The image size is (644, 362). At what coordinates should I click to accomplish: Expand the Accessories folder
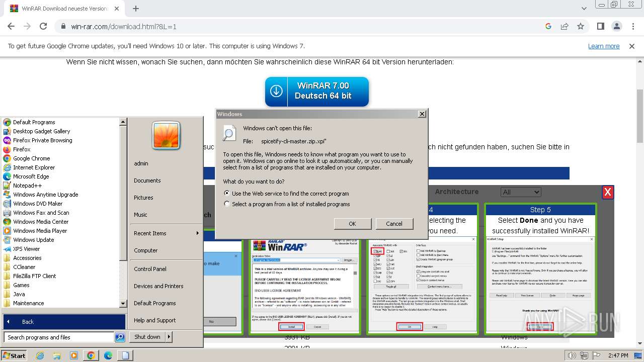click(27, 258)
